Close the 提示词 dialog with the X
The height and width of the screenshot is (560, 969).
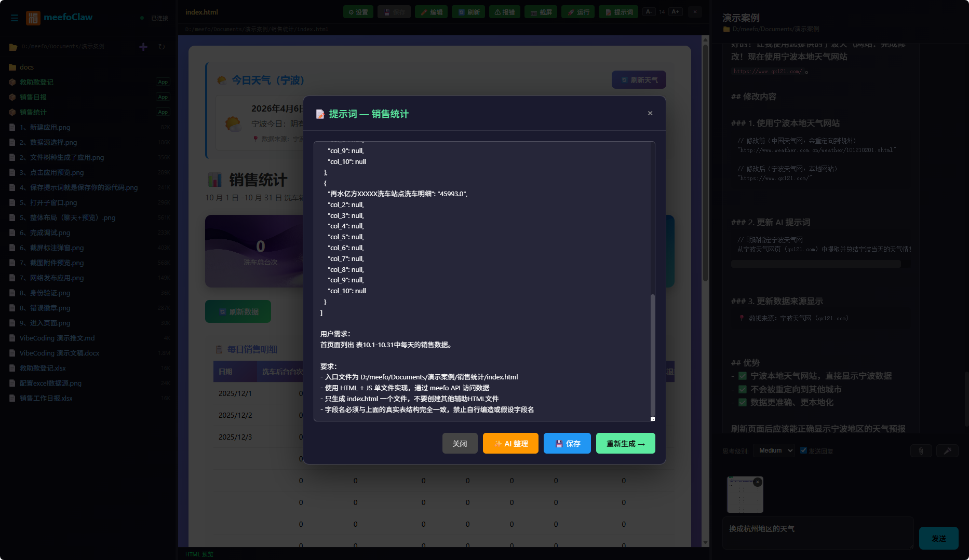tap(650, 113)
